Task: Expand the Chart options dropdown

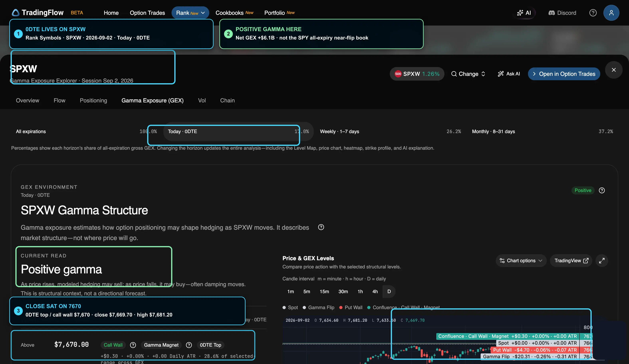Action: coord(521,261)
